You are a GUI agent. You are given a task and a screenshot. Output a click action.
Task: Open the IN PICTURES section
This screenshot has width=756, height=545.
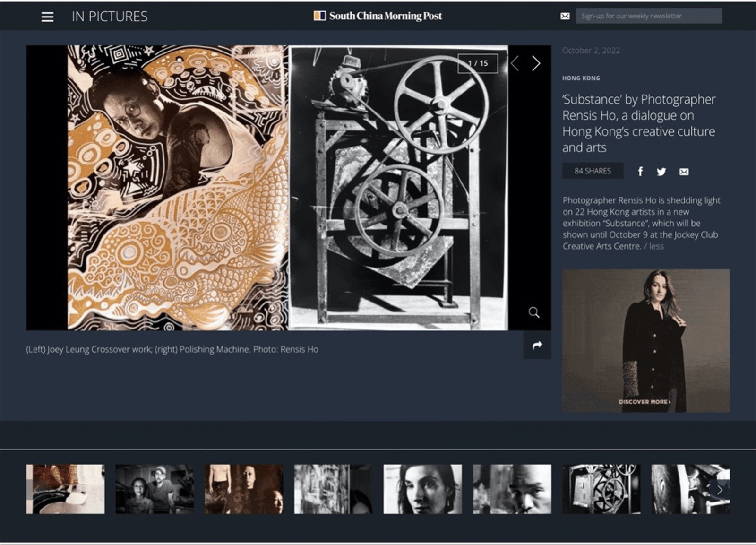point(110,17)
